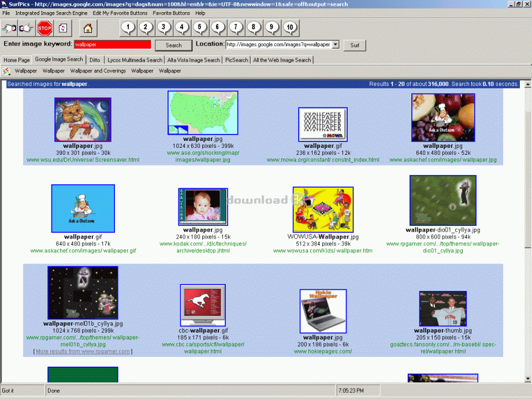Click the Search button
The height and width of the screenshot is (399, 532).
click(x=173, y=45)
